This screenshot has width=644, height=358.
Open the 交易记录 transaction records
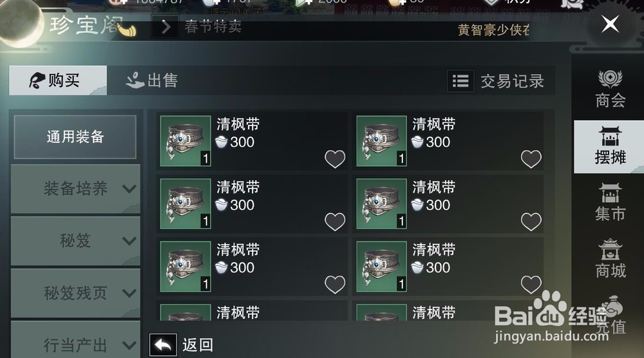point(512,81)
